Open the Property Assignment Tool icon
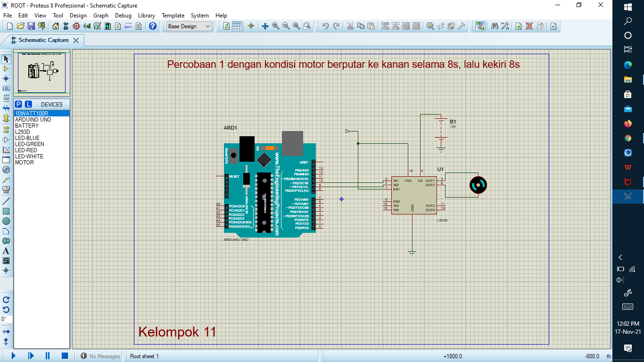 click(x=505, y=26)
